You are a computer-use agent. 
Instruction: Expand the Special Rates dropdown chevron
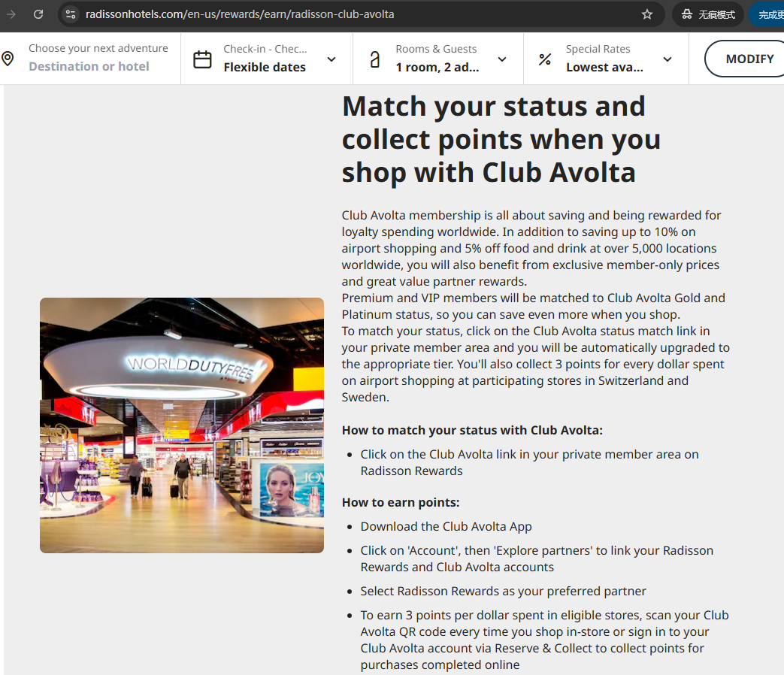pos(667,59)
